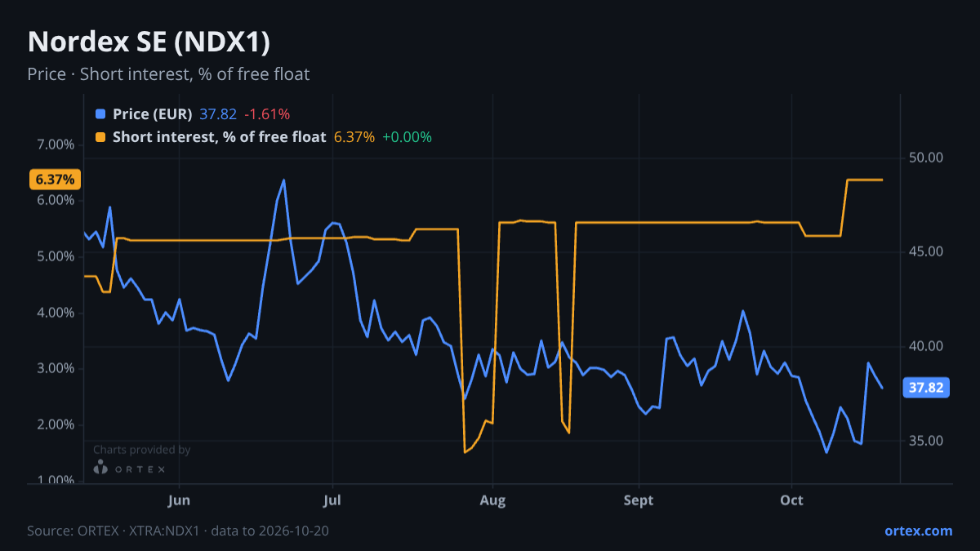
Task: Click the Sept x-axis label
Action: (x=639, y=500)
